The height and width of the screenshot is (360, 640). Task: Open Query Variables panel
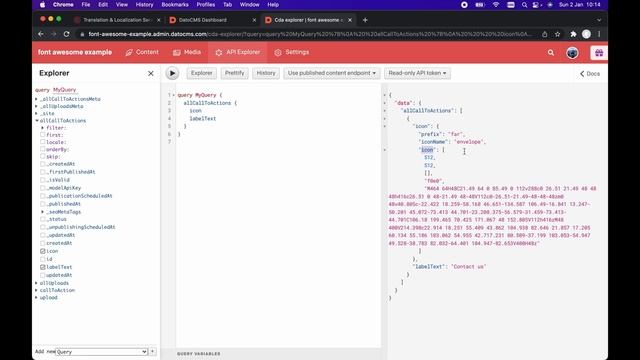pos(198,354)
